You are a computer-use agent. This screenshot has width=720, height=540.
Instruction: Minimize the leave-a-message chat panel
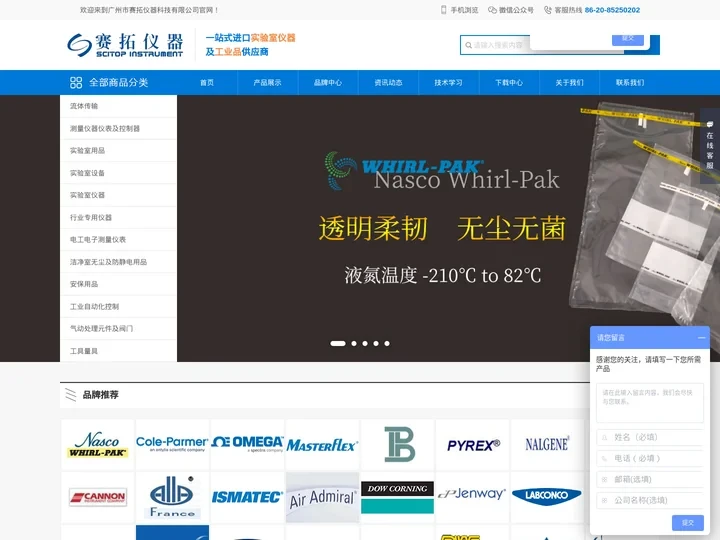coord(701,338)
